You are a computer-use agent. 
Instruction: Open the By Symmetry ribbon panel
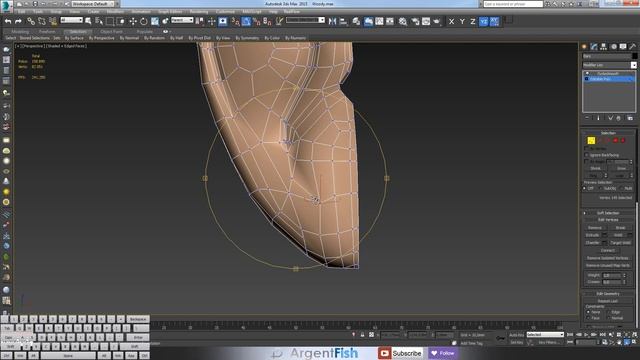[247, 38]
